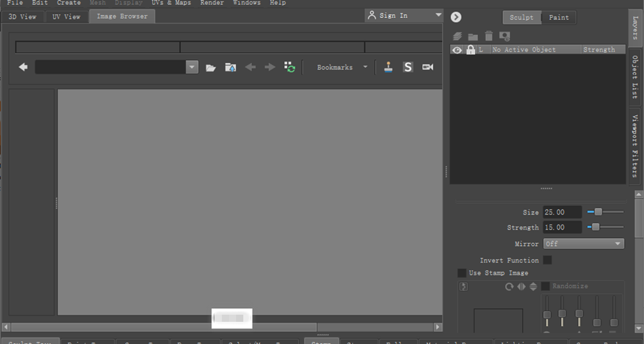644x344 pixels.
Task: Click the next image arrow icon
Action: (270, 67)
